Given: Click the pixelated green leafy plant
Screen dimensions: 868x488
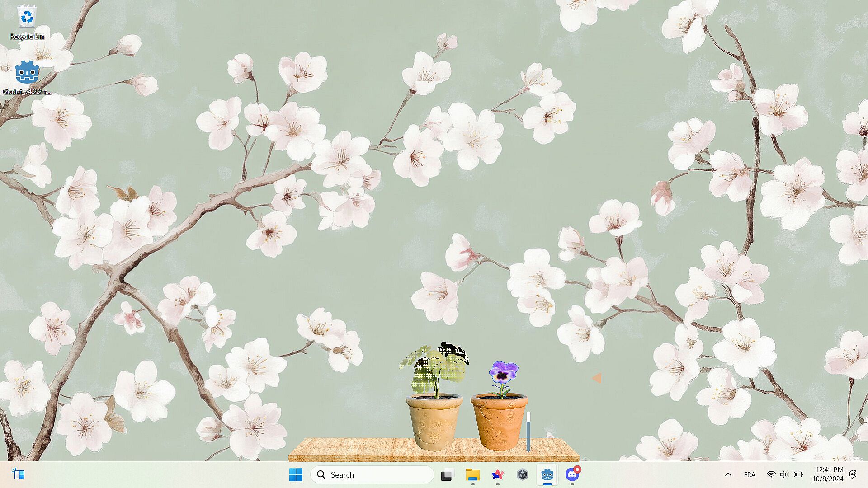Looking at the screenshot, I should 434,368.
